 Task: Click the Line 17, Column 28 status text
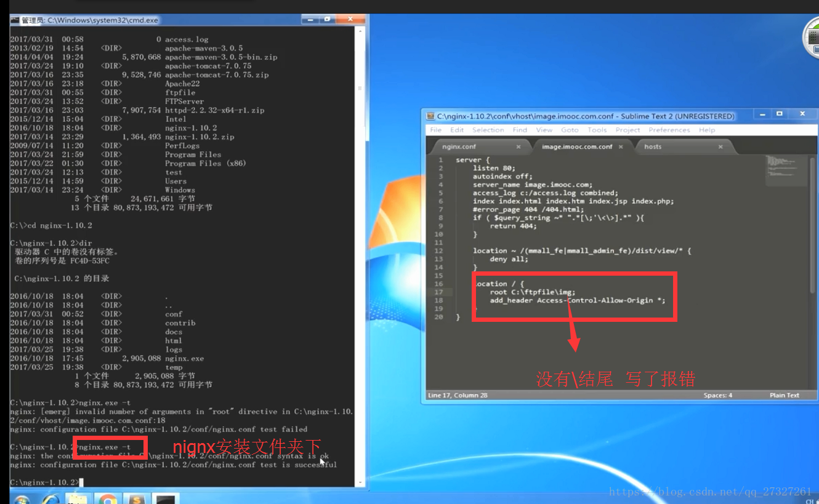[x=458, y=395]
